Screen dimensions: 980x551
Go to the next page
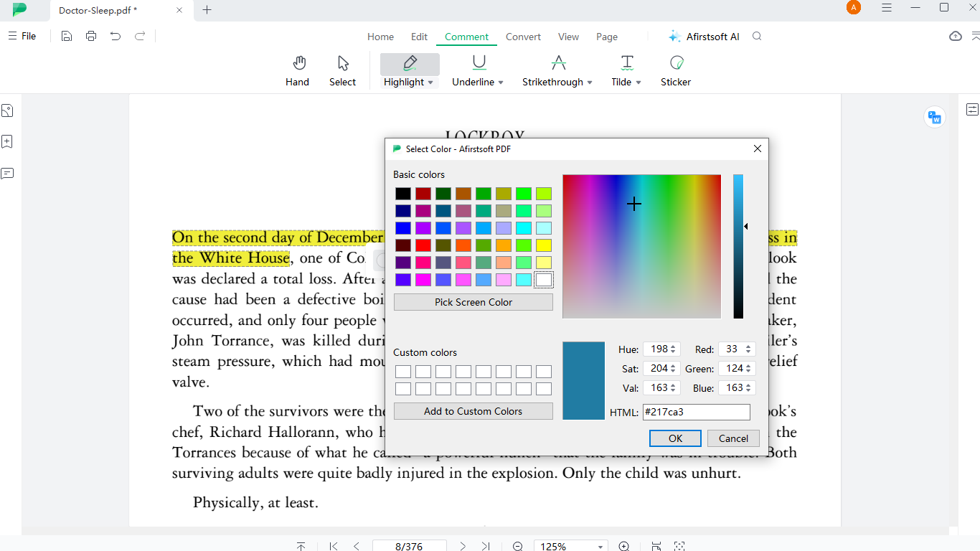point(463,546)
